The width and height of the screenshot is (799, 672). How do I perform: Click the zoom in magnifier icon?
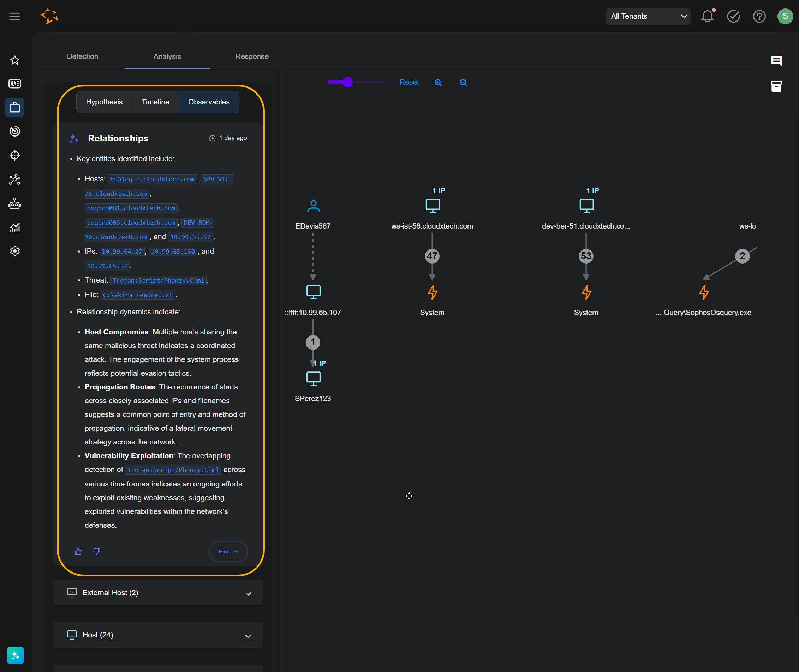438,82
